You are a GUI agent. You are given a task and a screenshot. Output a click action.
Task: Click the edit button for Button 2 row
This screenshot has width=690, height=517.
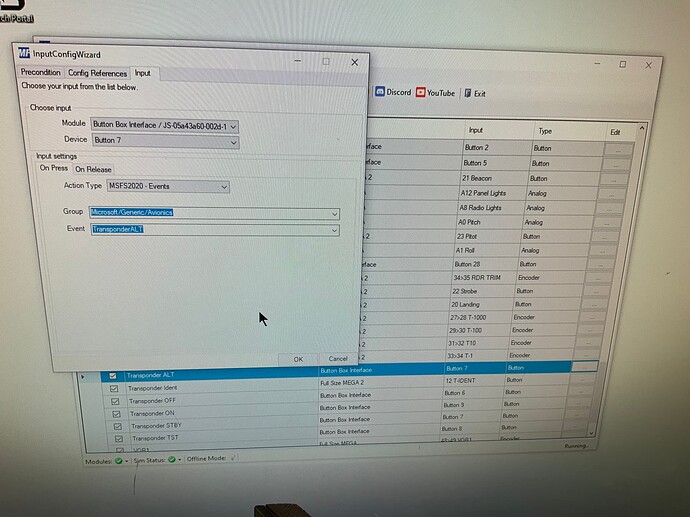click(618, 150)
